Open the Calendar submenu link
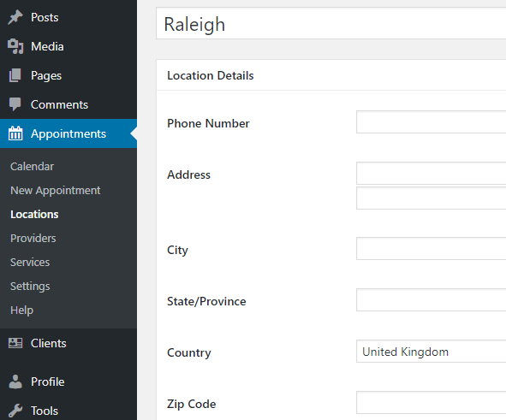Screen dimensions: 506x420 32,166
